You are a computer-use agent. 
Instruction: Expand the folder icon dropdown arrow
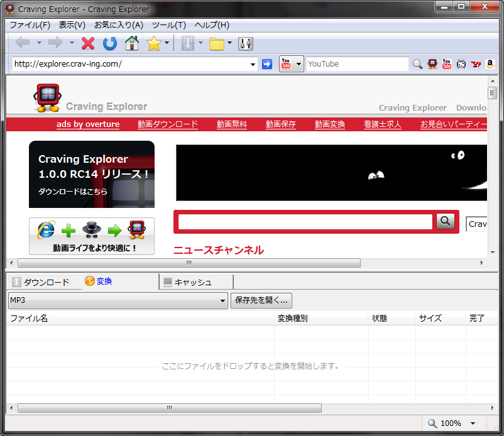pos(229,43)
